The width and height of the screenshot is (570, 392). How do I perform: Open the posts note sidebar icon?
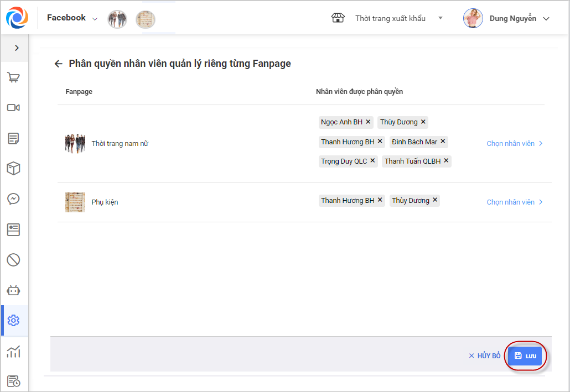click(13, 138)
